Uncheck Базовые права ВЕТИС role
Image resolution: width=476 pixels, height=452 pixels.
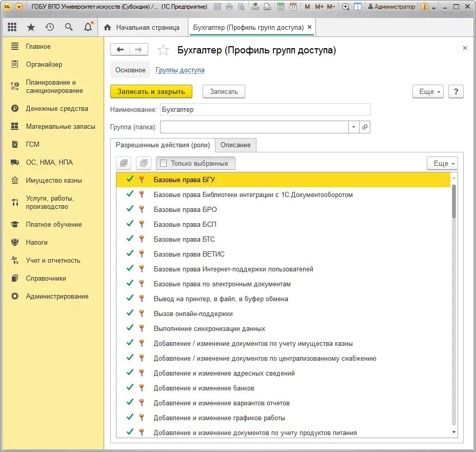tap(130, 253)
